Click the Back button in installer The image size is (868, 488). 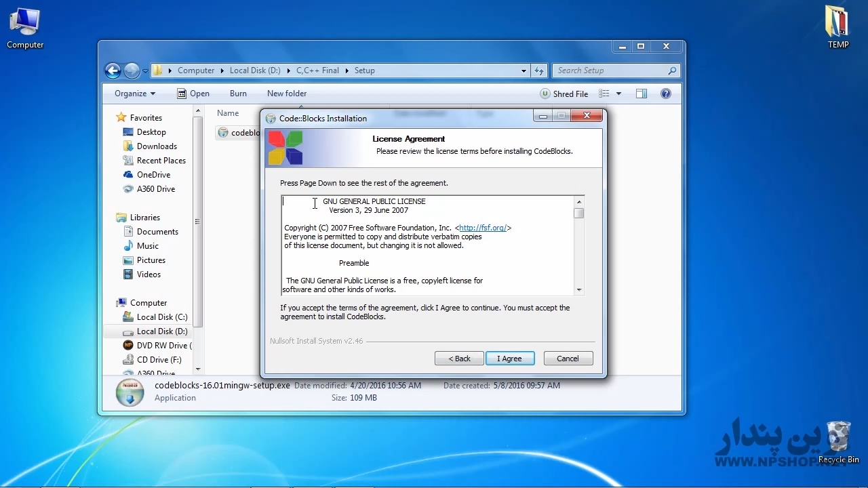tap(459, 359)
